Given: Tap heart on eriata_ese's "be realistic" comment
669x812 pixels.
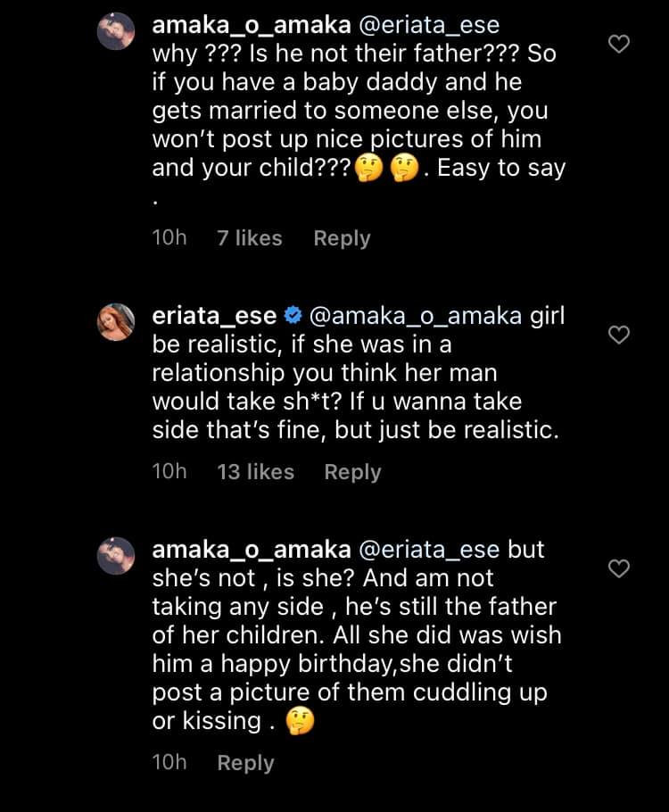Looking at the screenshot, I should pos(618,335).
